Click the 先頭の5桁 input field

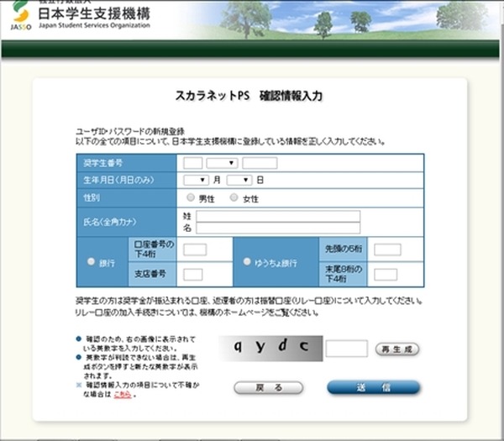point(387,249)
